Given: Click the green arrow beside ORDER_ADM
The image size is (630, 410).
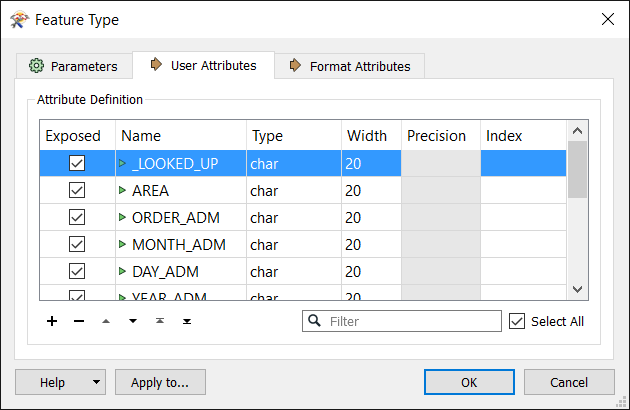Looking at the screenshot, I should coord(123,217).
